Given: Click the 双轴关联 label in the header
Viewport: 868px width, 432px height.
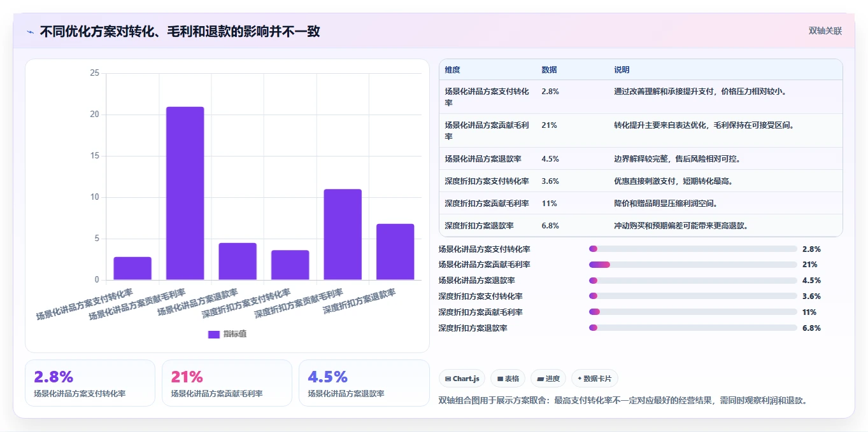Looking at the screenshot, I should pyautogui.click(x=825, y=31).
